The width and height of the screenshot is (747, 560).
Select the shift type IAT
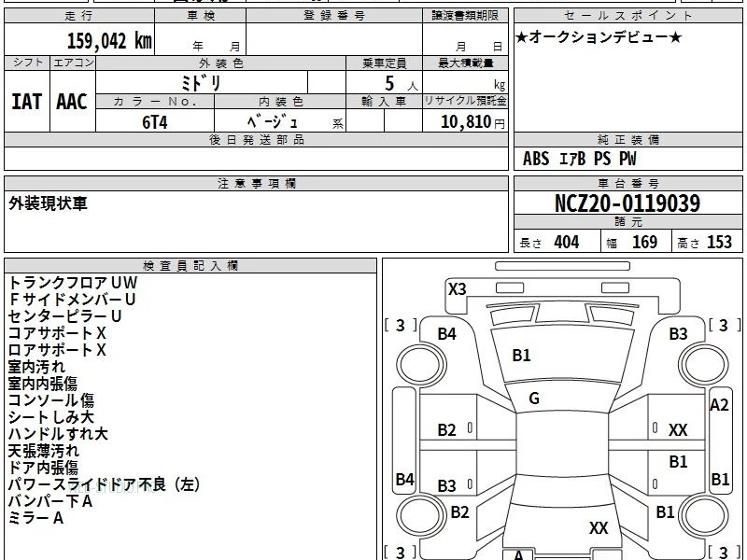pos(27,102)
